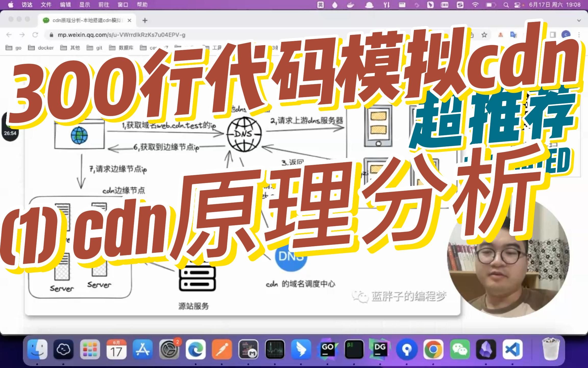
Task: Open Activity Monitor from the Dock
Action: click(275, 349)
